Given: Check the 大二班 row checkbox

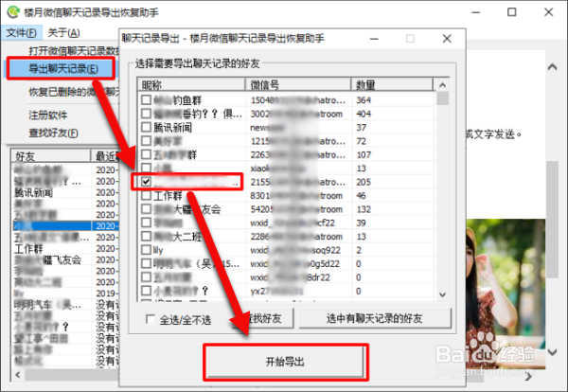Looking at the screenshot, I should (146, 236).
